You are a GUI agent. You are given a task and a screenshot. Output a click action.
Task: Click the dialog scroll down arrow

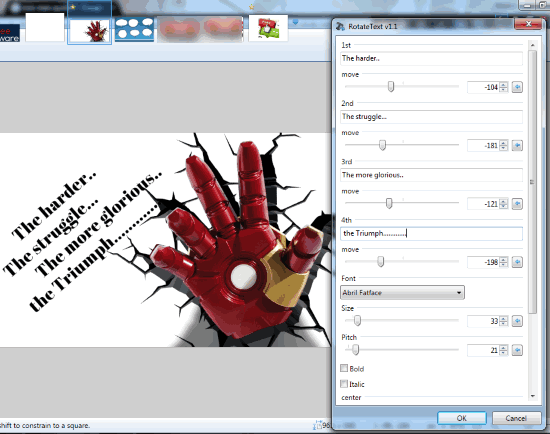click(x=532, y=396)
